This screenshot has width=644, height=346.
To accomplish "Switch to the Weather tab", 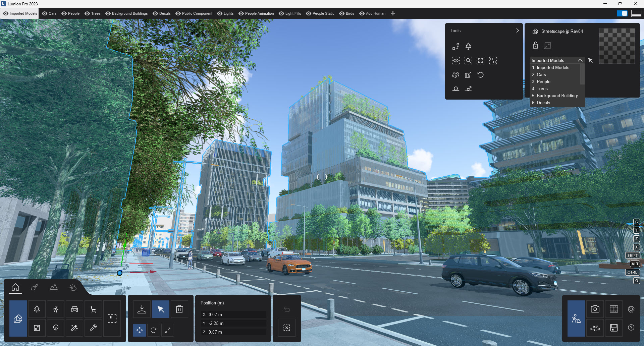I will pos(73,287).
